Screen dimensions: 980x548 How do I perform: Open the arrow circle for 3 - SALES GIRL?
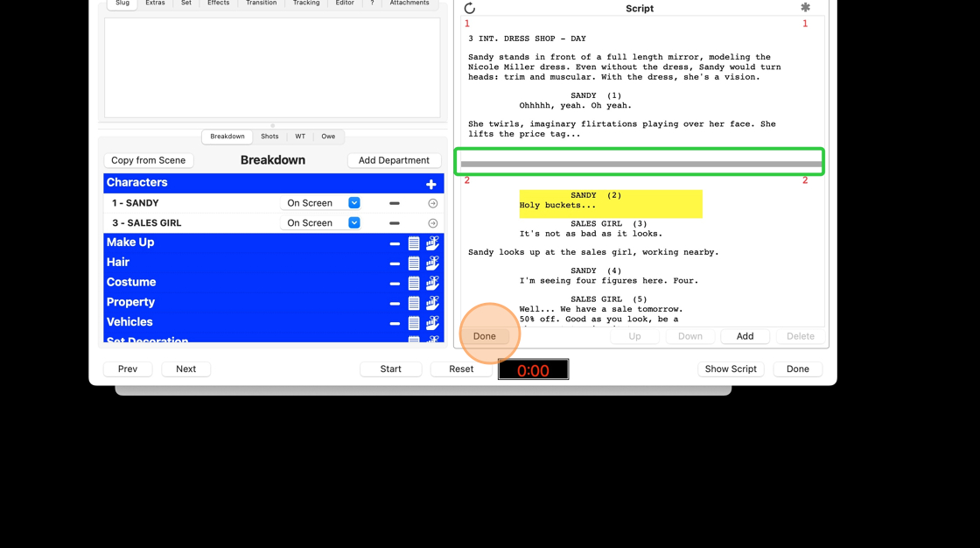(432, 223)
